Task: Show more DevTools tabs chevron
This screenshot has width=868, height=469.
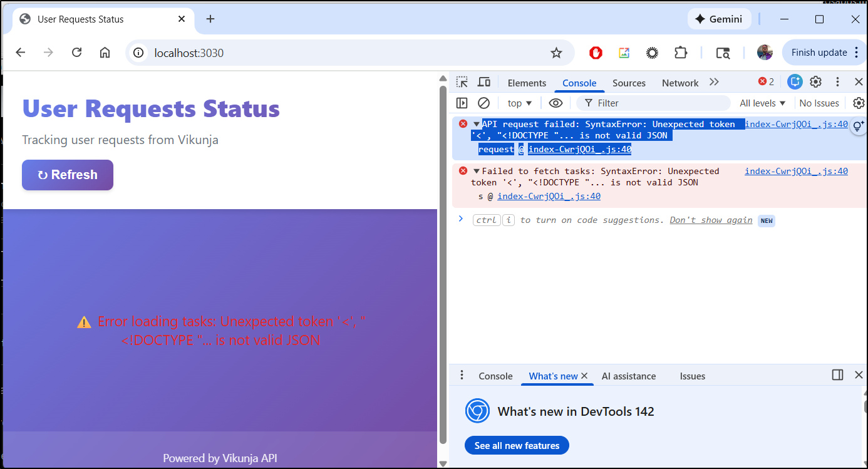Action: point(714,82)
